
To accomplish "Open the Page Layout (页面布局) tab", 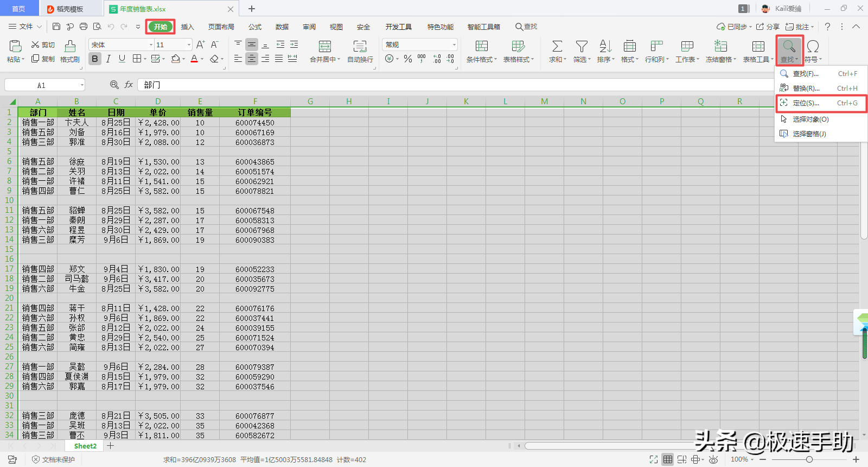I will (221, 27).
